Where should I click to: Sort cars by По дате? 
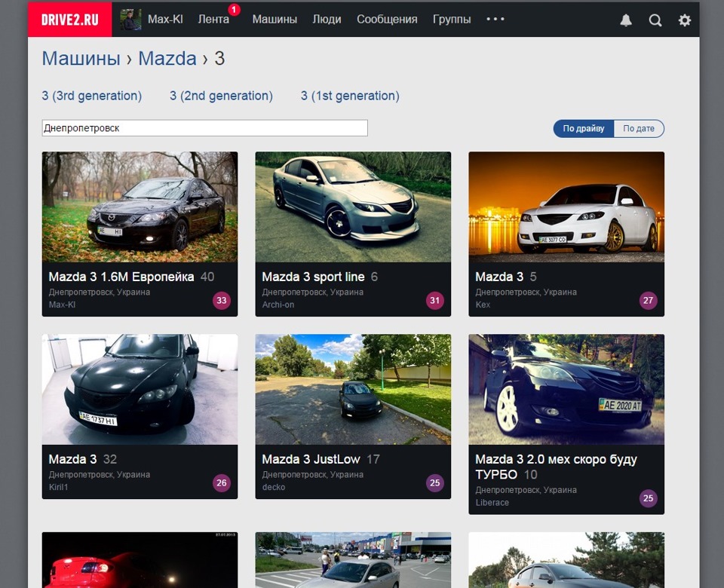639,128
